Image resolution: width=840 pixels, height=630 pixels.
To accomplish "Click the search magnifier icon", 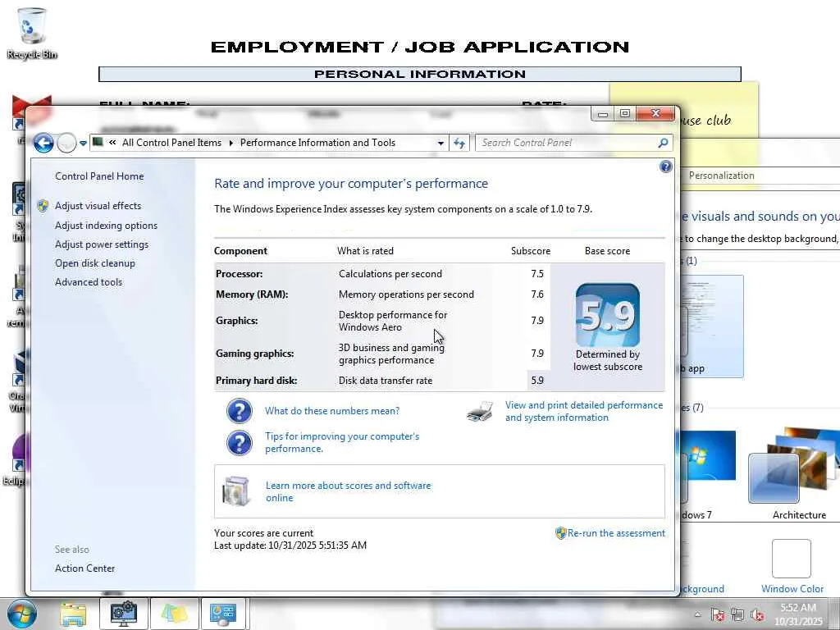I will click(663, 143).
